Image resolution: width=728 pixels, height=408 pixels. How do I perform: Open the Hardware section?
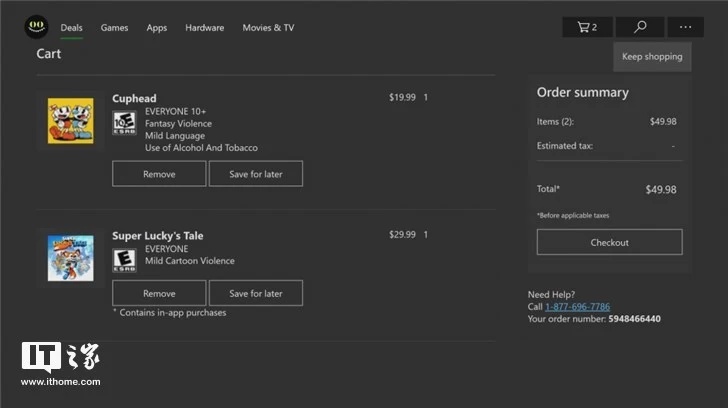click(204, 28)
